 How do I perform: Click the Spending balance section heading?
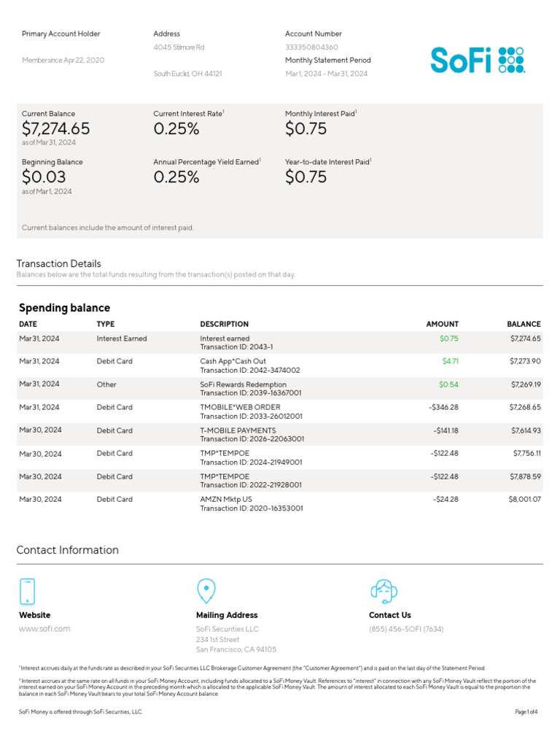pyautogui.click(x=64, y=308)
